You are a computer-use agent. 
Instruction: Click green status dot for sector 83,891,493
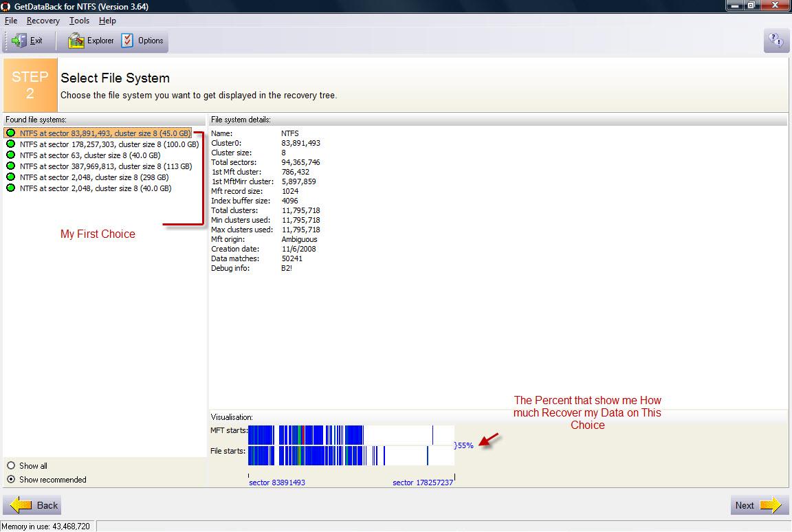[x=10, y=133]
